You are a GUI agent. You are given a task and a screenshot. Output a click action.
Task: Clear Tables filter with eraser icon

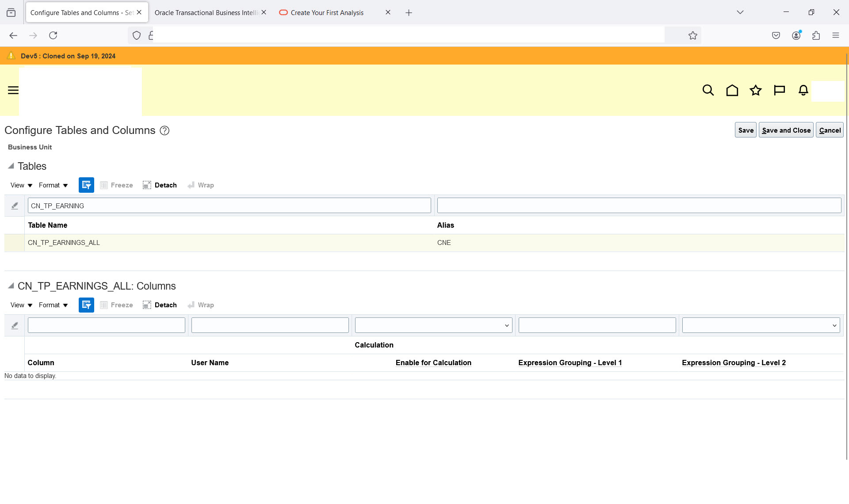(15, 206)
